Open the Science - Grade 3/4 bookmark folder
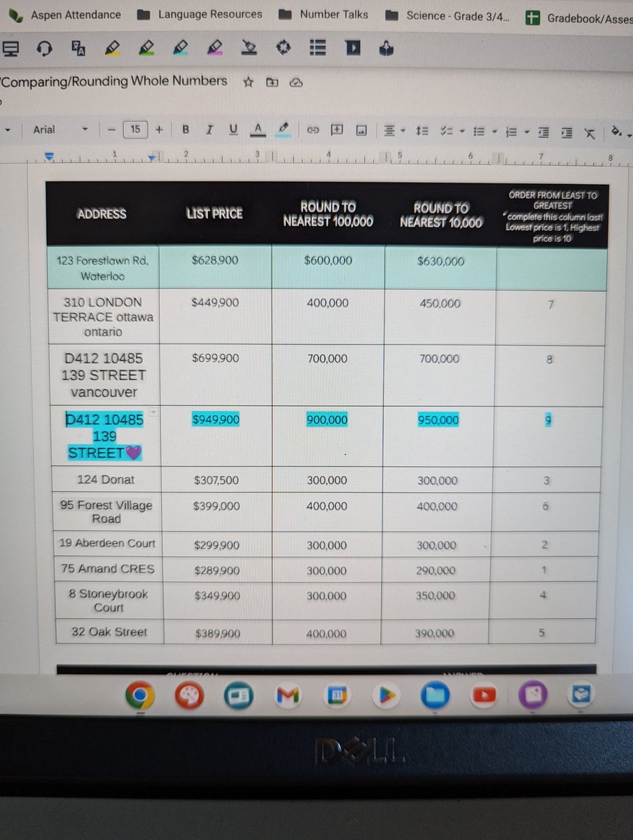 tap(448, 15)
